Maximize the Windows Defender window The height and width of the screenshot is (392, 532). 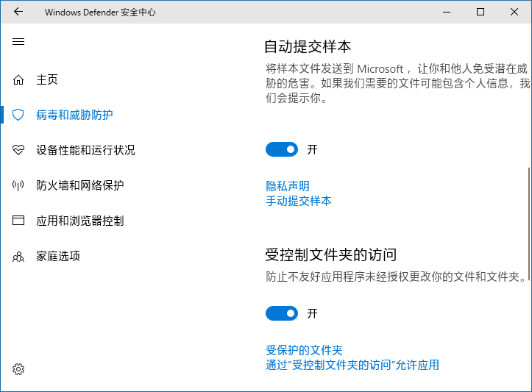480,12
